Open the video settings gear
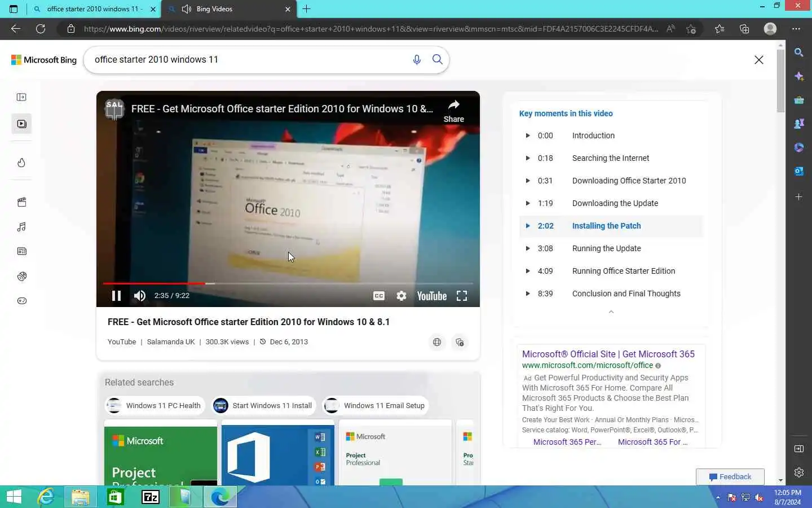The width and height of the screenshot is (812, 508). tap(401, 296)
